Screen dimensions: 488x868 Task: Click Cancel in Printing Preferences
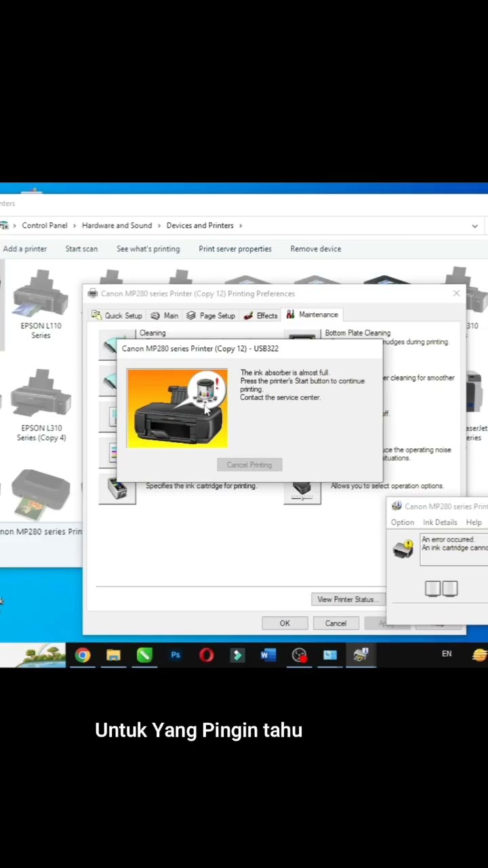tap(335, 623)
